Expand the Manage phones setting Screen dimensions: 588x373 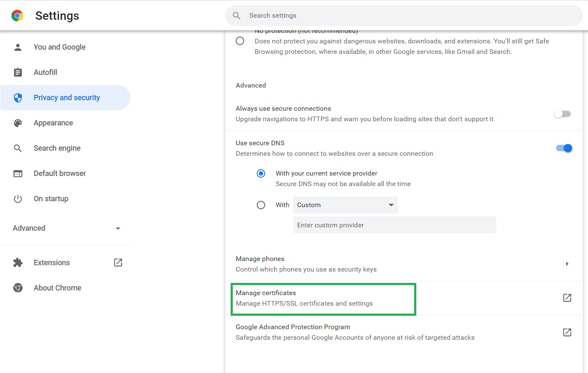567,264
